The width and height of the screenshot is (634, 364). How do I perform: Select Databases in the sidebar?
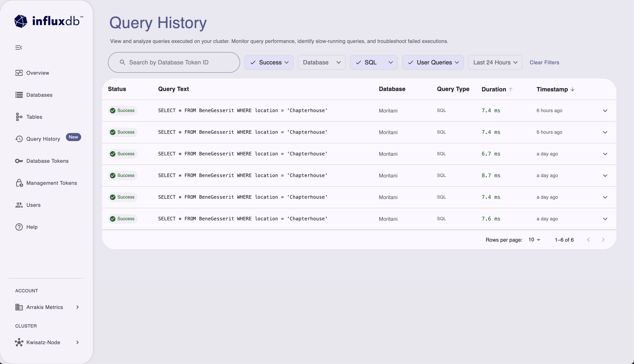click(39, 95)
